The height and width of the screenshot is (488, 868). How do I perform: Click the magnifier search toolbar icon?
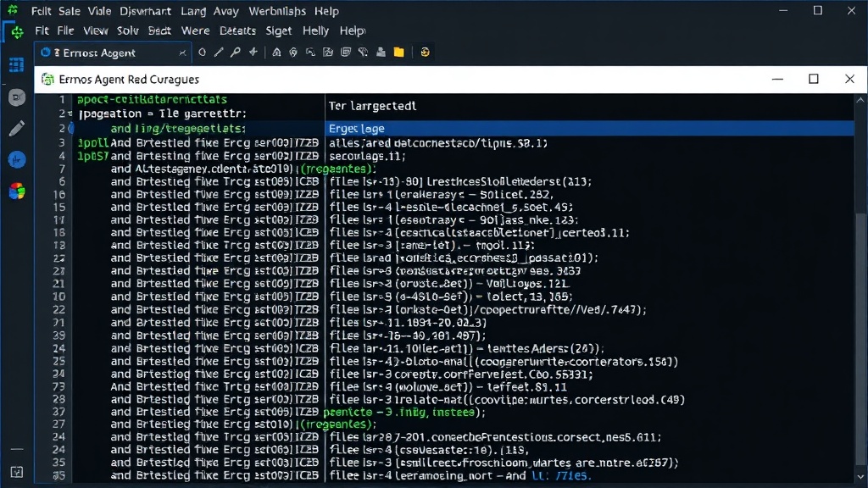[x=236, y=52]
